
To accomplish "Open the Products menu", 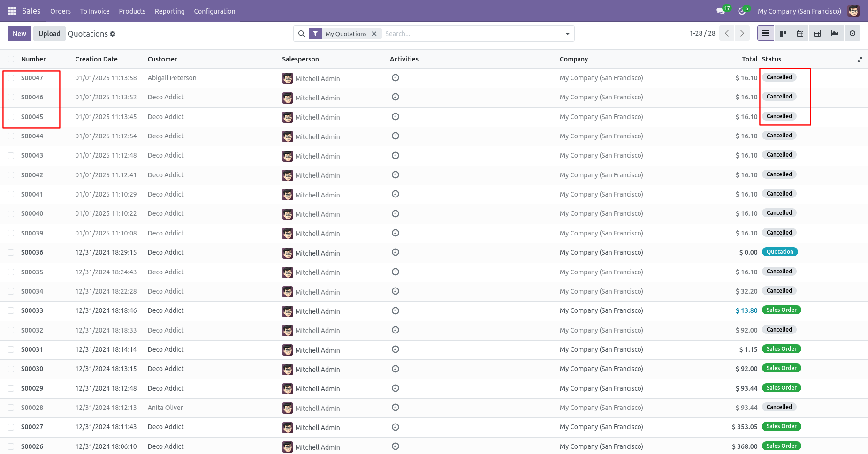I will [x=132, y=11].
